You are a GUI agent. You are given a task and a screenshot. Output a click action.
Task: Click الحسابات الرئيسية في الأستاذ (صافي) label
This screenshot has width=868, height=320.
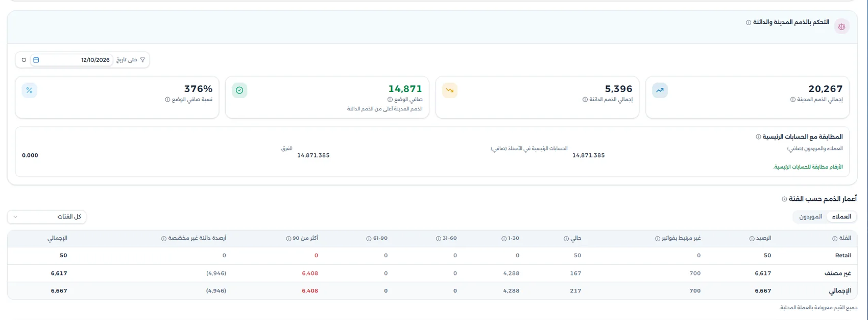click(529, 148)
